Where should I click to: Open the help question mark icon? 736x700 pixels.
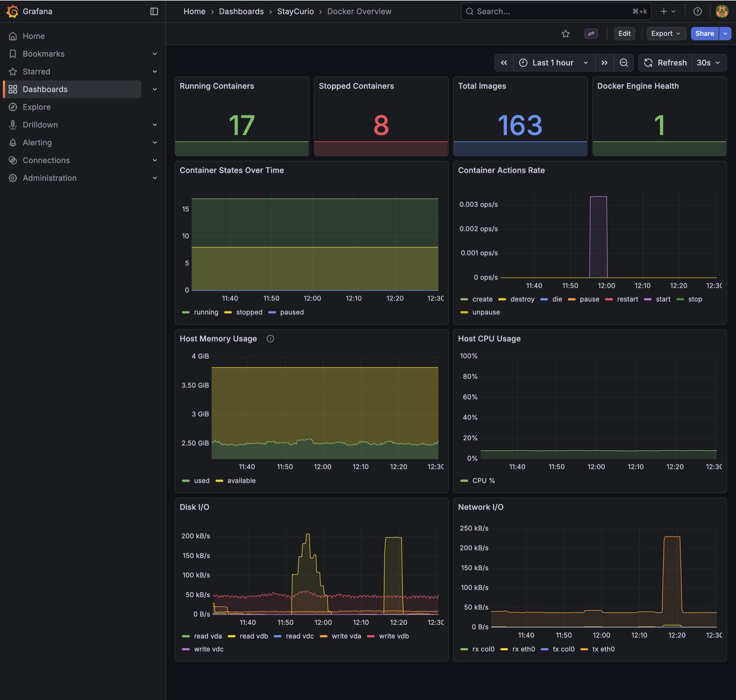click(698, 11)
